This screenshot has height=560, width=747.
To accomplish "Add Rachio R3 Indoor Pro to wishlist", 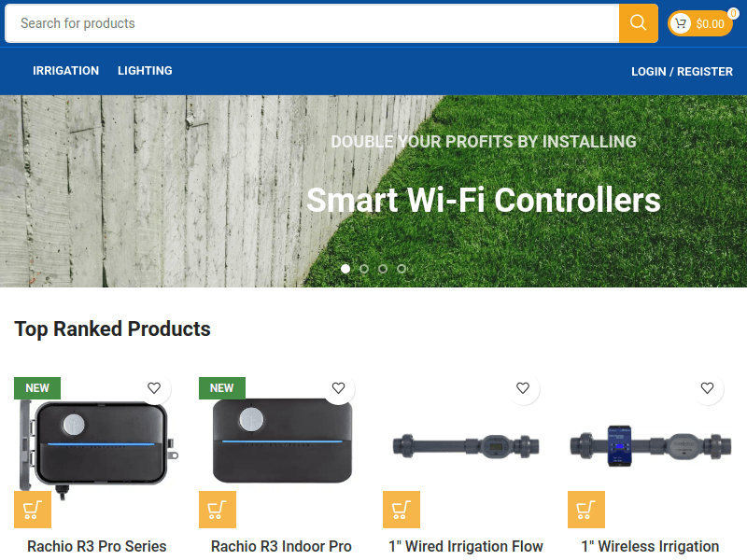I will [338, 388].
